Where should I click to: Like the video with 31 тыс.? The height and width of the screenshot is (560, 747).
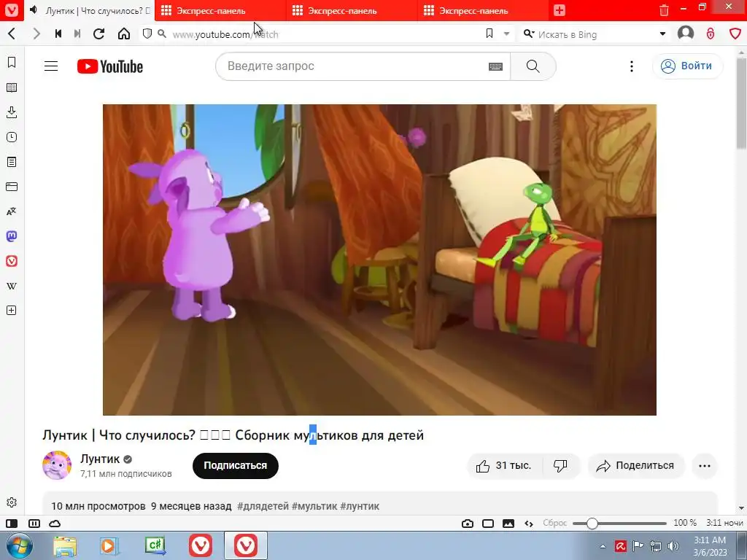point(504,466)
